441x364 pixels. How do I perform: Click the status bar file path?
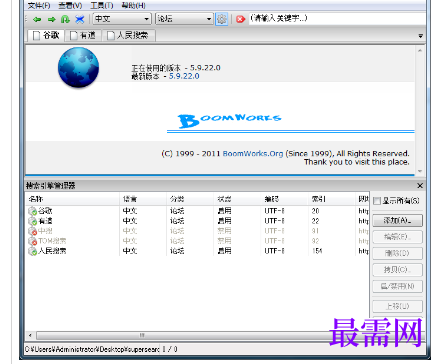(92, 349)
